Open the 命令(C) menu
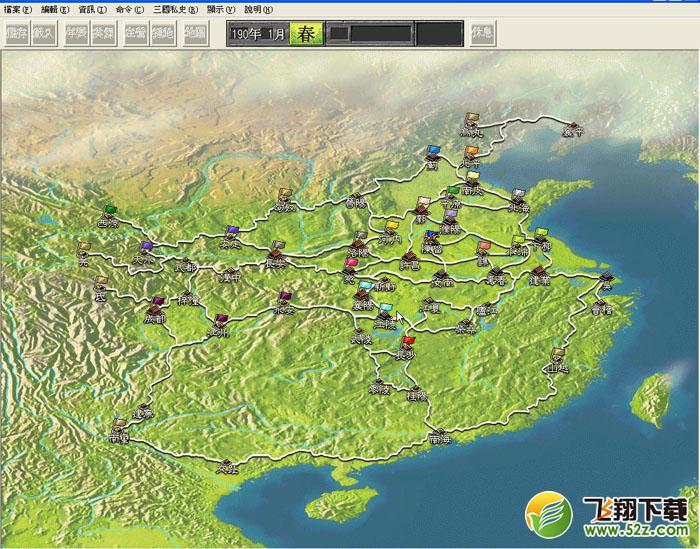The height and width of the screenshot is (549, 700). 129,9
